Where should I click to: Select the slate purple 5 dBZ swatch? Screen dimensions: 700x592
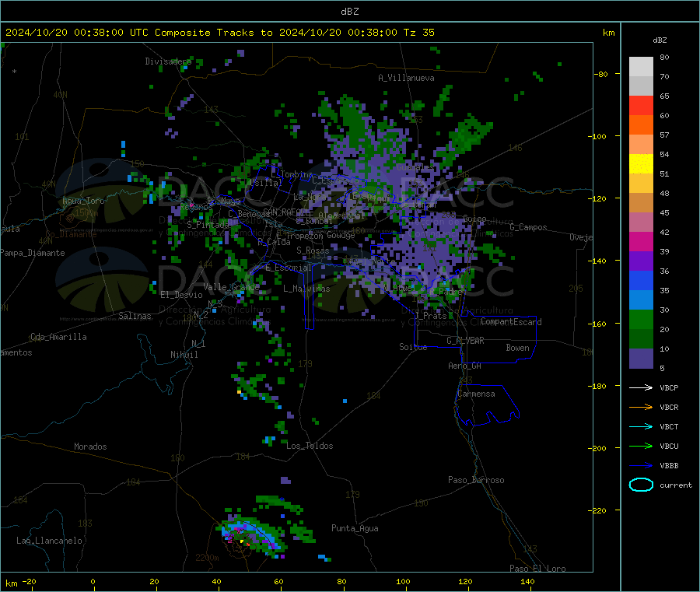pos(641,359)
